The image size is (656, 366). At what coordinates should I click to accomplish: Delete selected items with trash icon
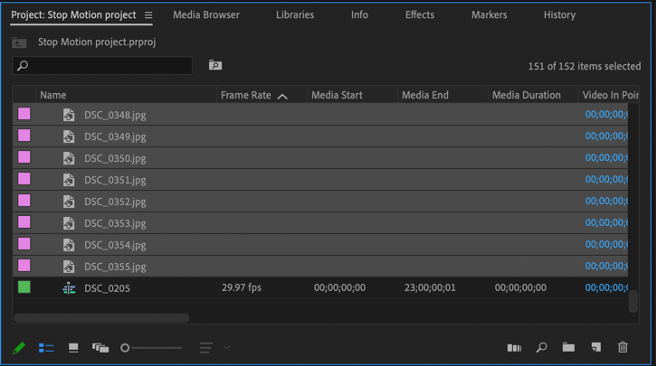[623, 347]
